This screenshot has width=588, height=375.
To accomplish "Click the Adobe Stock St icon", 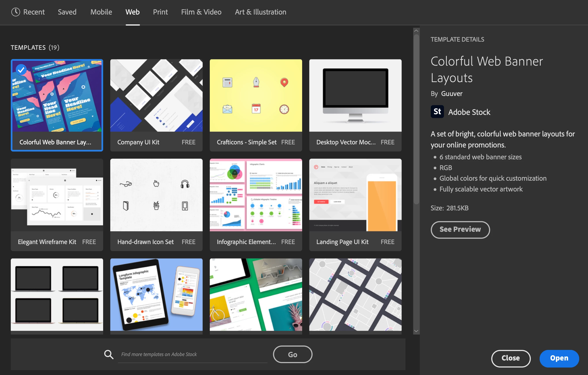I will click(x=437, y=112).
